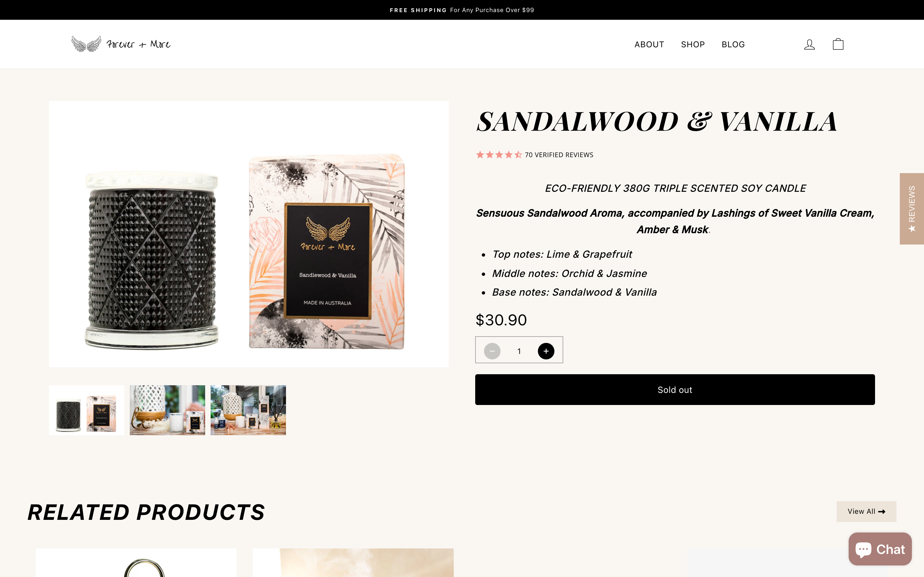Go to the BLOG page
This screenshot has width=924, height=577.
[733, 45]
